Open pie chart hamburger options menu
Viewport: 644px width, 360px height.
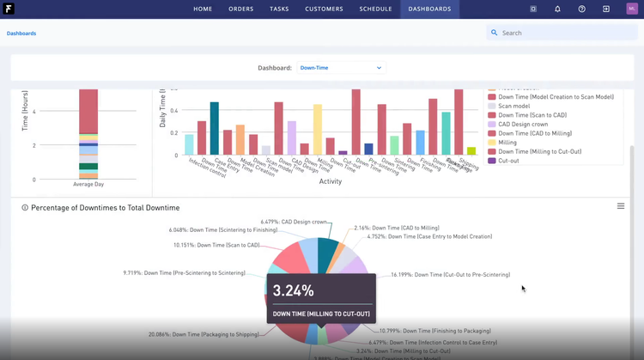click(x=621, y=206)
